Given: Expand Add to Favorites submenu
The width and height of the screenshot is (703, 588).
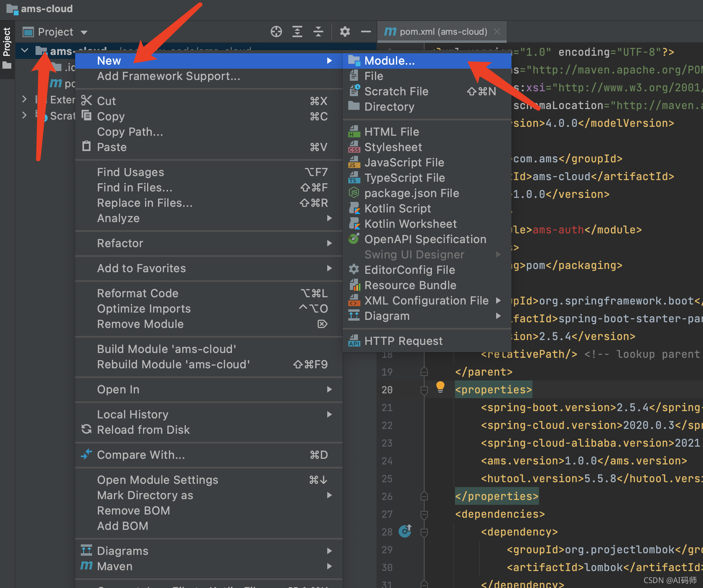Looking at the screenshot, I should (209, 268).
